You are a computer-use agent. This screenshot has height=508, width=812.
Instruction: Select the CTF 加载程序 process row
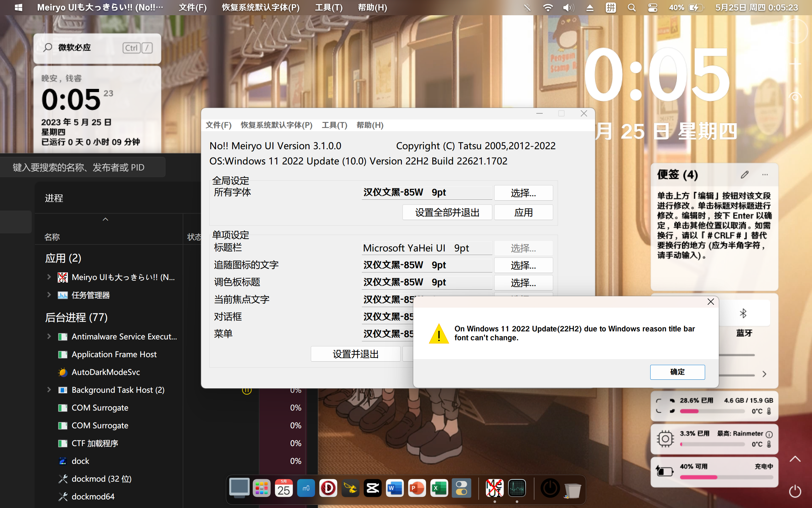point(109,443)
